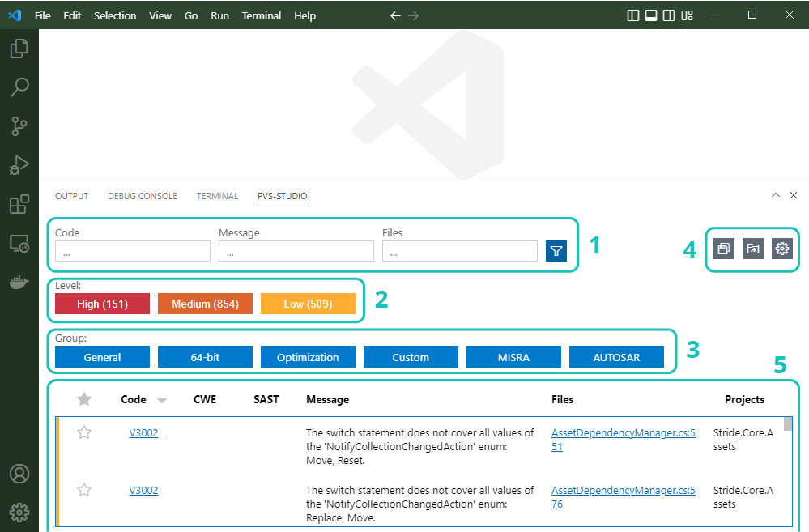Open Accounts icon in activity bar
This screenshot has height=532, width=809.
coord(19,474)
